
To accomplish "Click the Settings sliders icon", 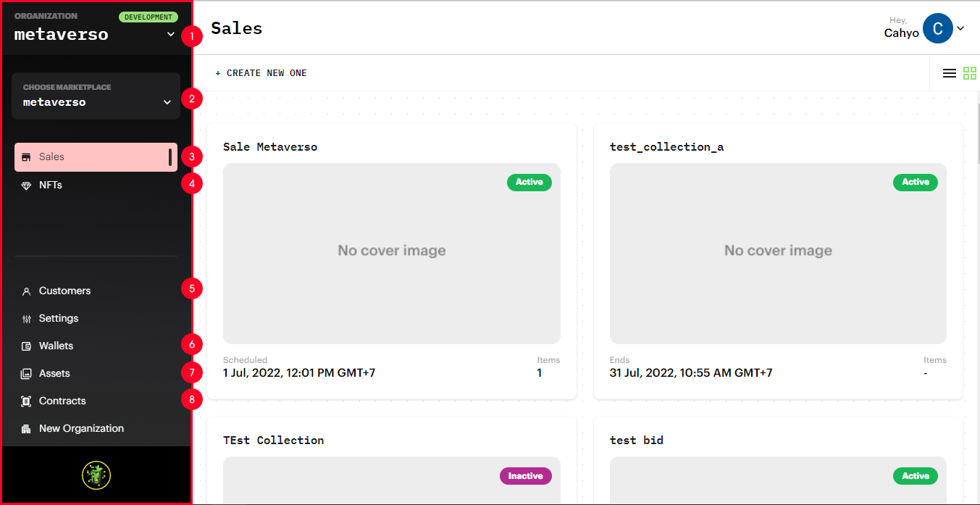I will (26, 319).
